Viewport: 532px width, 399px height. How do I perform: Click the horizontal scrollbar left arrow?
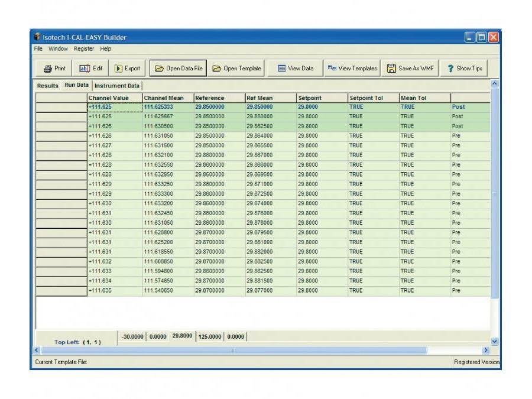pyautogui.click(x=37, y=350)
